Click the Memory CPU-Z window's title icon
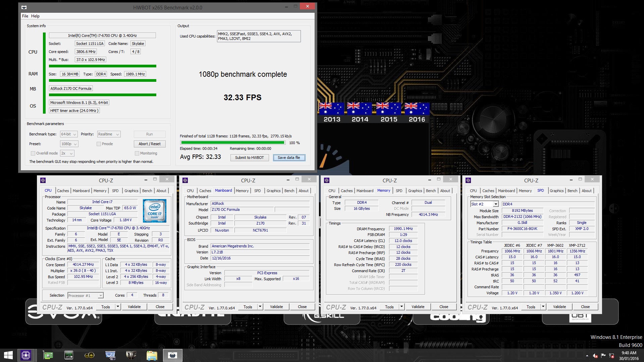Viewport: 644px width, 362px height. point(327,180)
